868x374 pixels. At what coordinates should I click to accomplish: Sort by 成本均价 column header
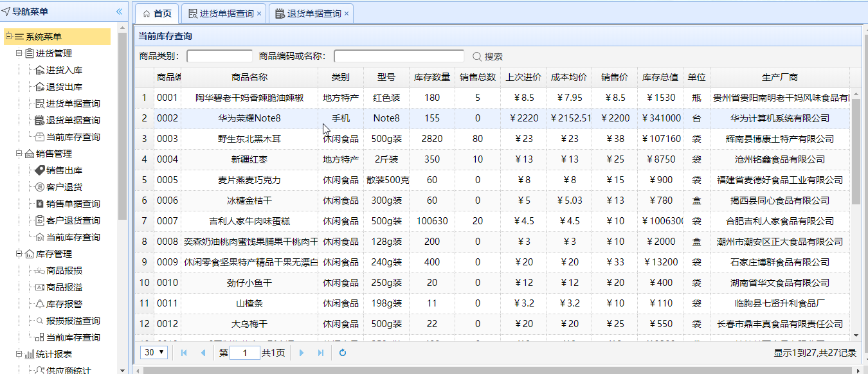[569, 77]
